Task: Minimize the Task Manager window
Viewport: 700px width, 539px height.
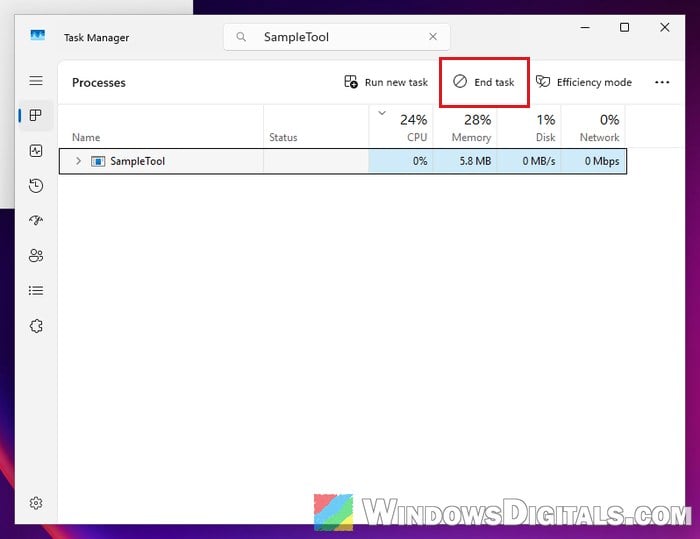Action: [x=585, y=28]
